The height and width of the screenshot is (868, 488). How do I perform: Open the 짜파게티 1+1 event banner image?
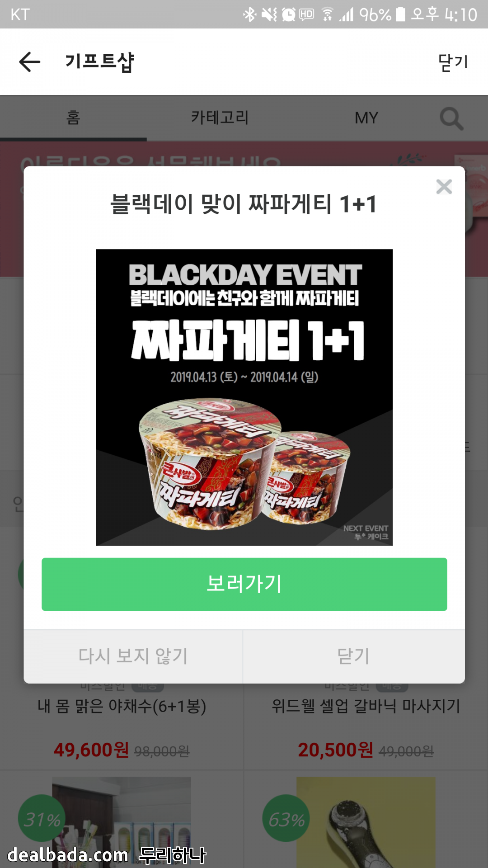tap(244, 397)
